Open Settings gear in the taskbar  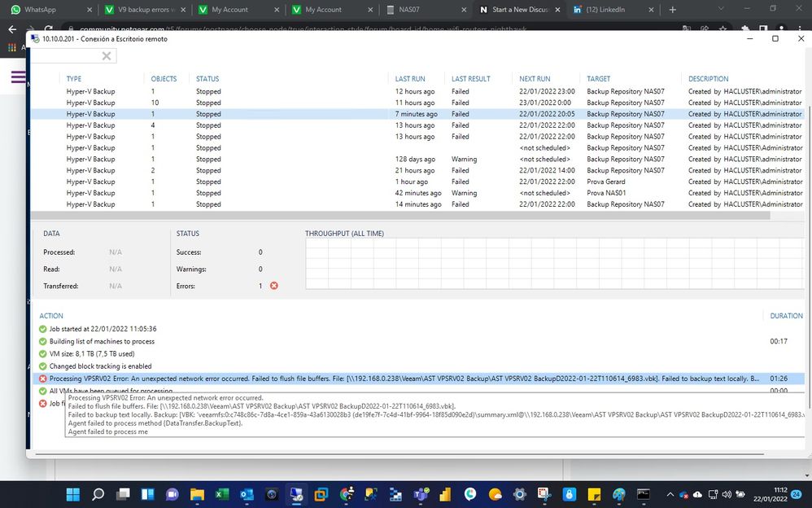(519, 494)
